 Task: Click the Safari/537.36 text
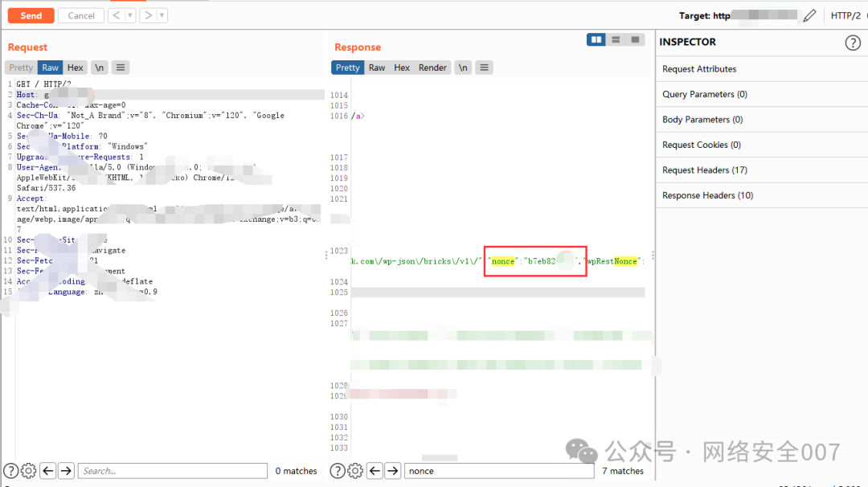46,188
